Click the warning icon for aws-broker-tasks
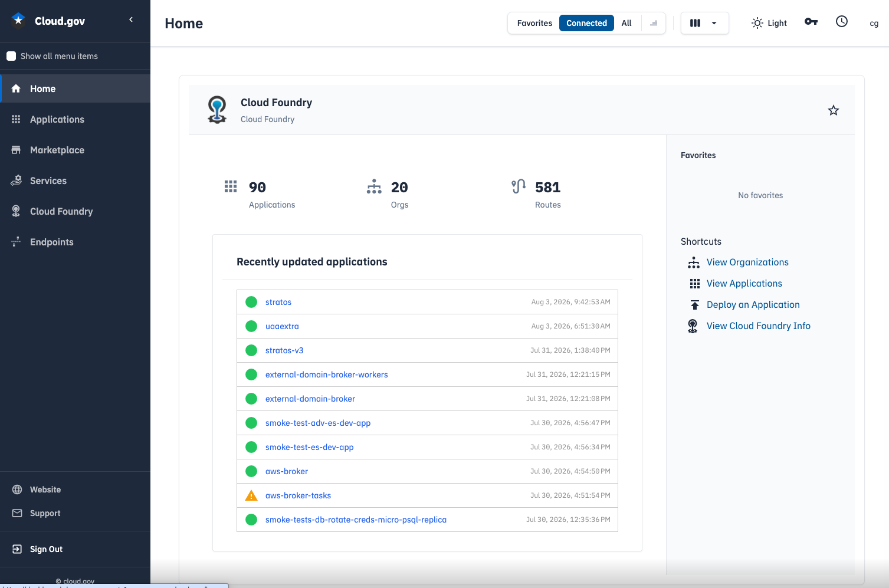This screenshot has height=588, width=889. click(x=251, y=495)
